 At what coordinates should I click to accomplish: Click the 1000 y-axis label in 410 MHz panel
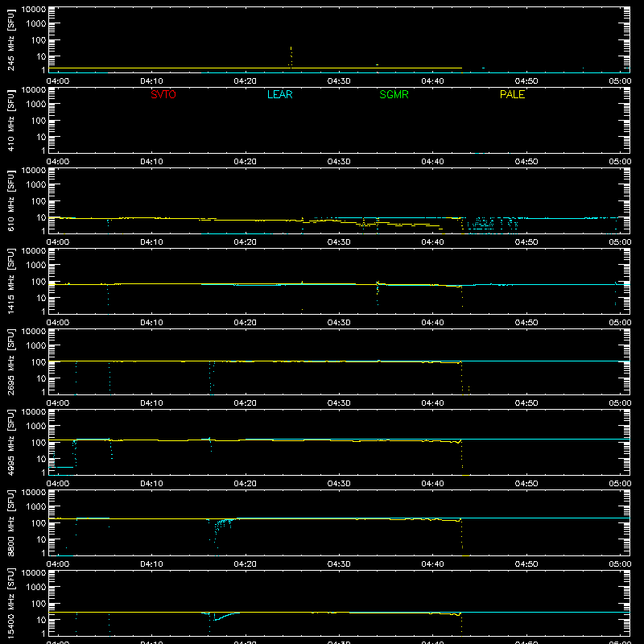point(35,105)
